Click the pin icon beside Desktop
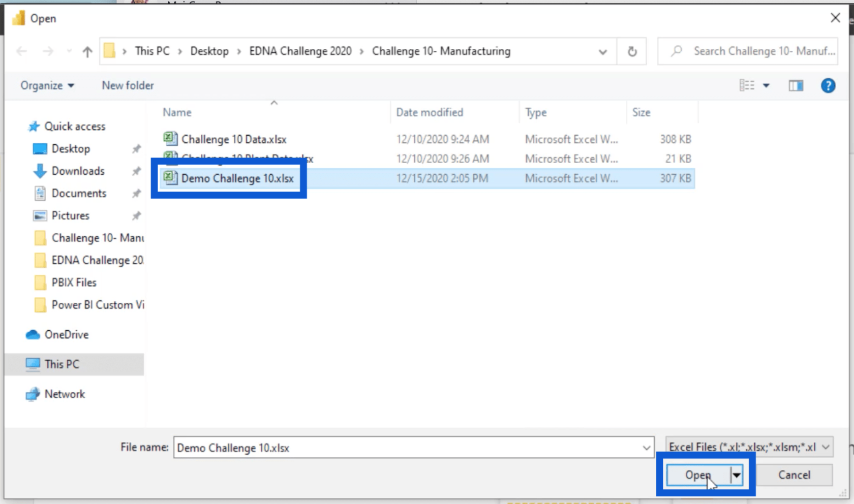854x504 pixels. tap(136, 149)
